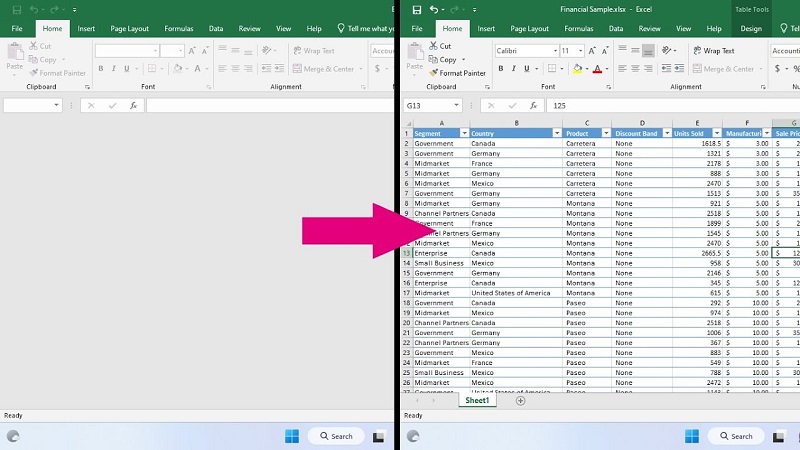The image size is (800, 450).
Task: Expand the Calibri font name dropdown
Action: click(x=553, y=51)
